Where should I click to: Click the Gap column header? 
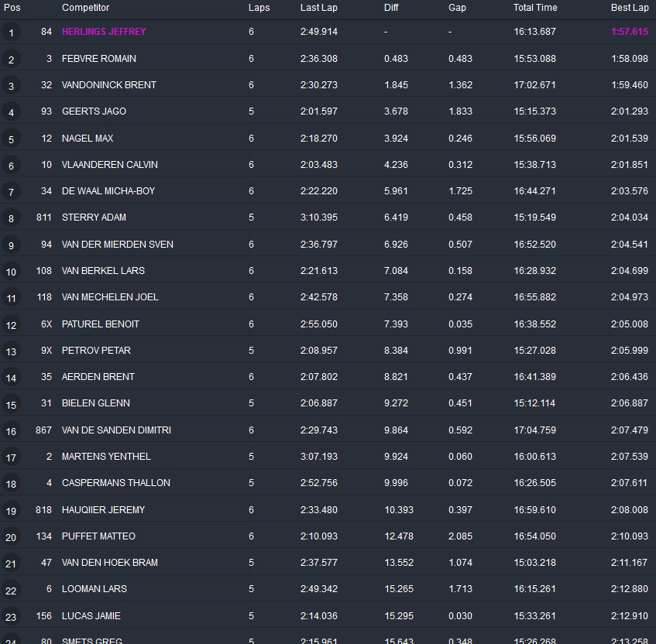(x=457, y=8)
